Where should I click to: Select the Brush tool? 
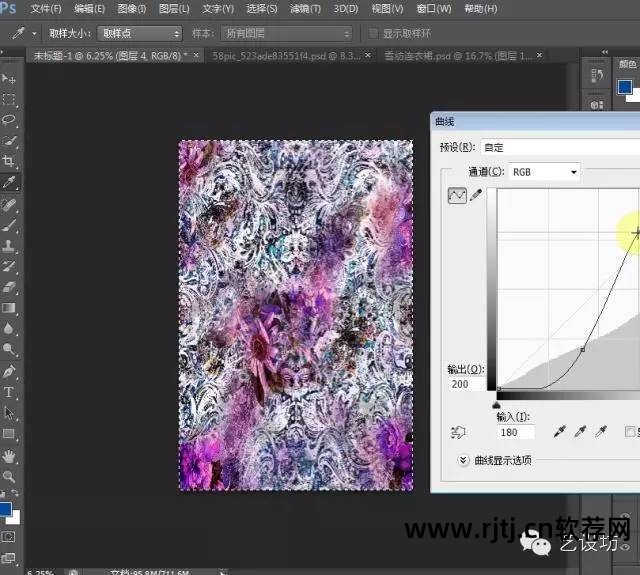click(x=9, y=225)
